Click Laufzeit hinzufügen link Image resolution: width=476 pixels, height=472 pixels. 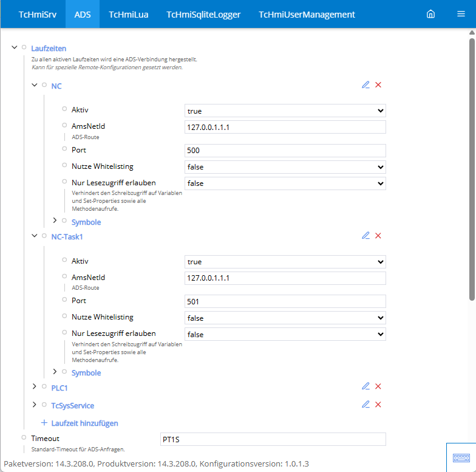[84, 423]
